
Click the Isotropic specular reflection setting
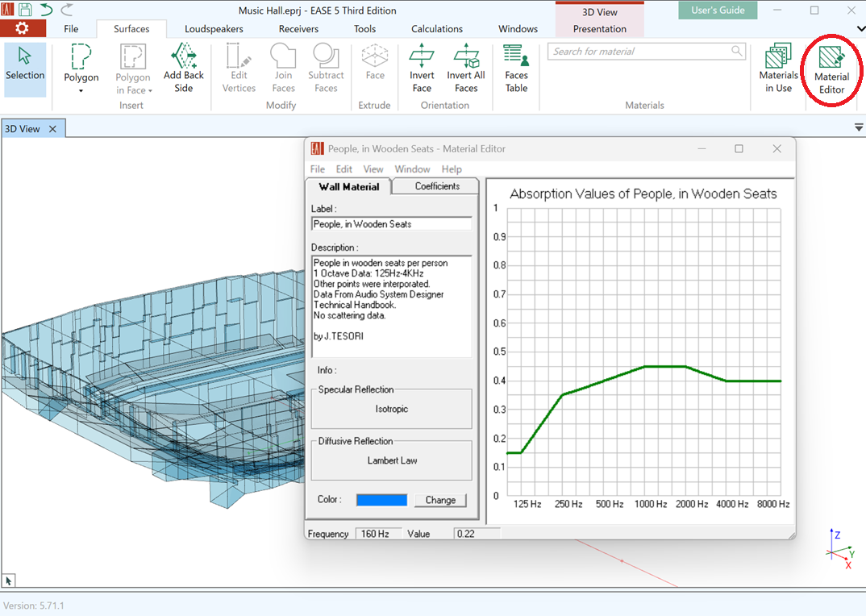(x=392, y=409)
